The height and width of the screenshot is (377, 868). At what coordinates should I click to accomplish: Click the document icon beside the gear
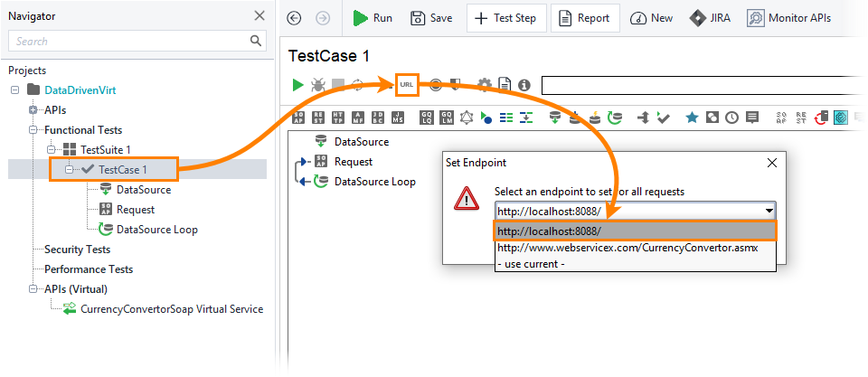point(505,85)
